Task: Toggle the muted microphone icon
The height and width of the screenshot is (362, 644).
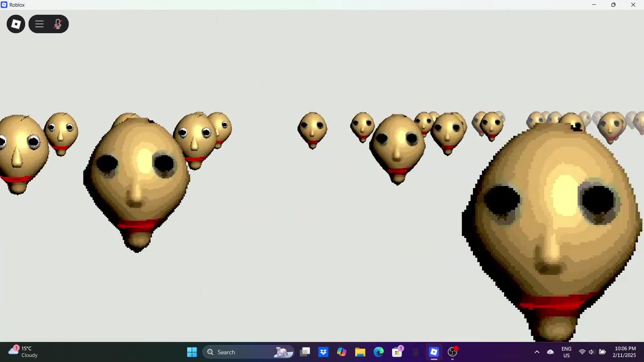Action: click(x=58, y=24)
